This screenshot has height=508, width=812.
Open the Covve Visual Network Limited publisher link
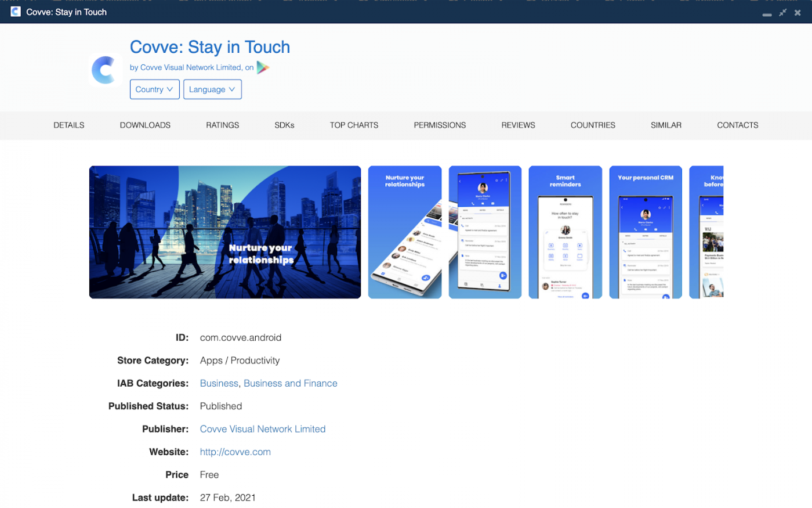click(x=263, y=428)
